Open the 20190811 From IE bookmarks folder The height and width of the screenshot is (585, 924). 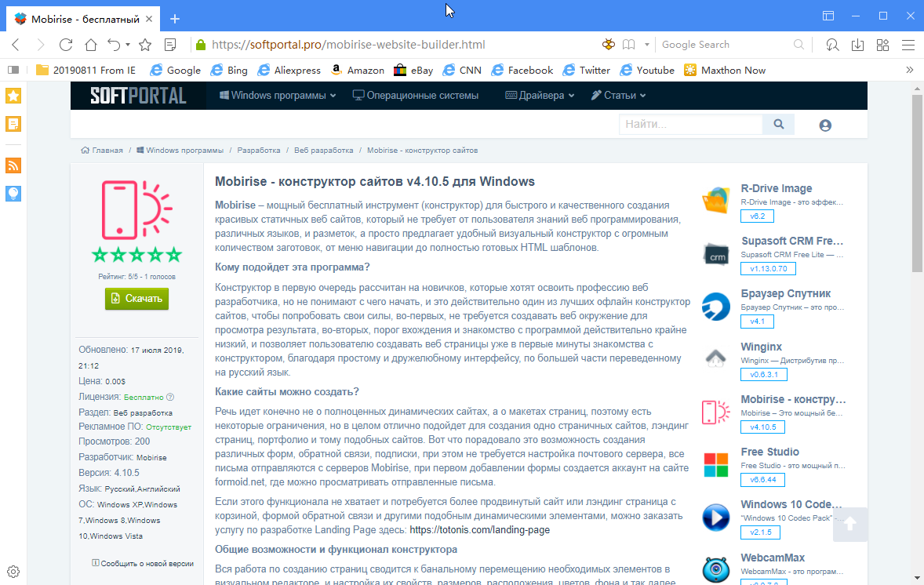(x=86, y=70)
